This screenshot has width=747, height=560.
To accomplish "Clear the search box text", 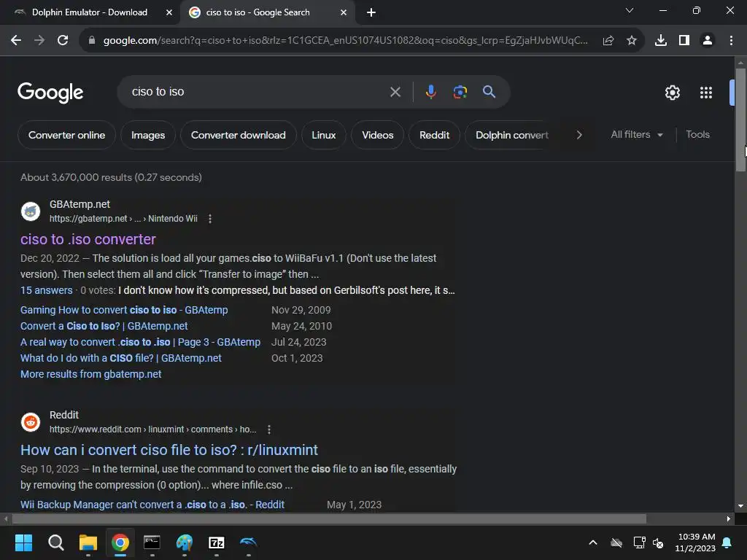I will [x=395, y=92].
